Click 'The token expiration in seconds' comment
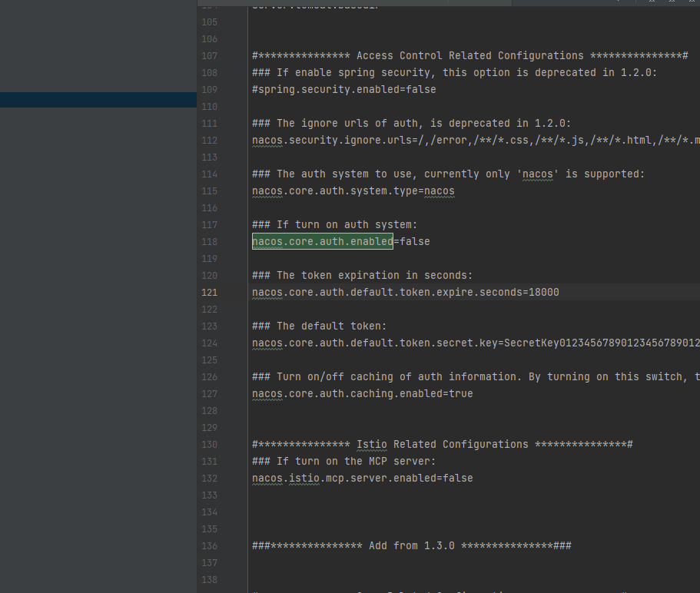 362,276
